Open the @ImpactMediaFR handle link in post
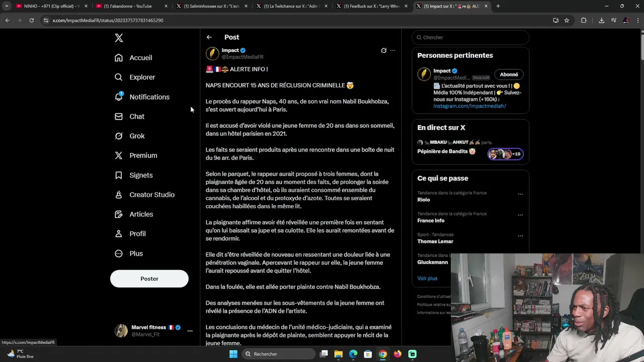Viewport: 644px width, 362px height. click(x=243, y=57)
